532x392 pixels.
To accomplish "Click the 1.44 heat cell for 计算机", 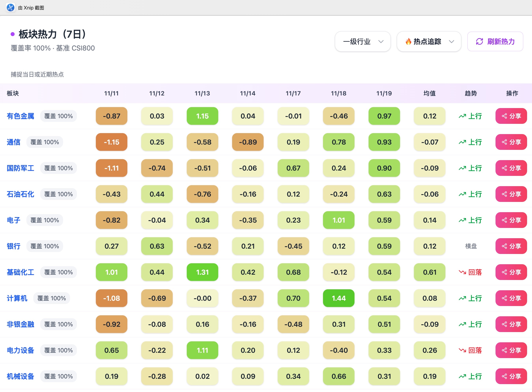I will pyautogui.click(x=339, y=298).
